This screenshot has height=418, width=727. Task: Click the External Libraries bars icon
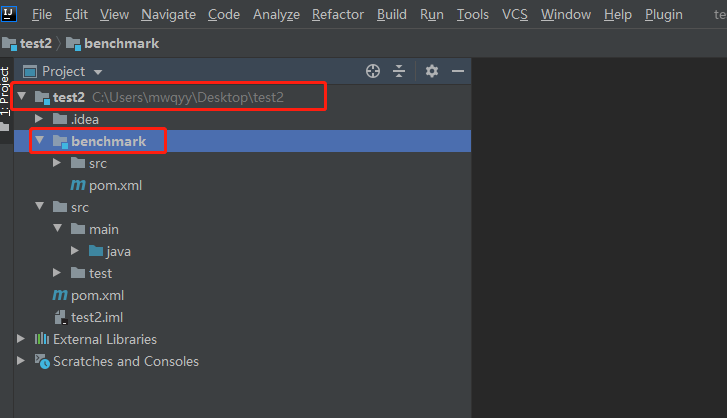42,339
